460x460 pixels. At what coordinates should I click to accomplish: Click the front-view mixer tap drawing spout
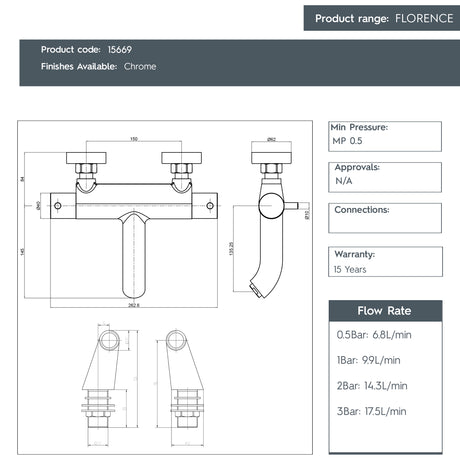[x=134, y=255]
